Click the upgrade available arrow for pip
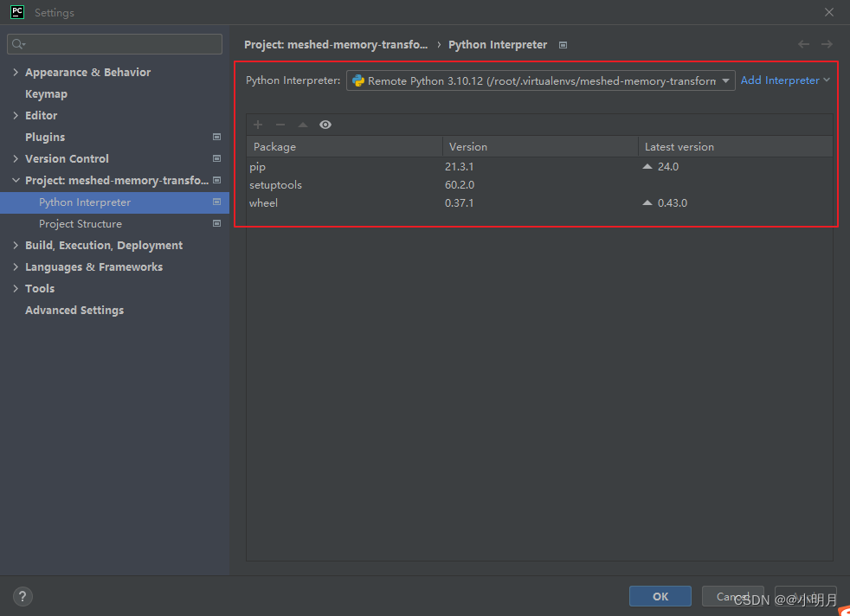Screen dimensions: 850x616 point(647,166)
